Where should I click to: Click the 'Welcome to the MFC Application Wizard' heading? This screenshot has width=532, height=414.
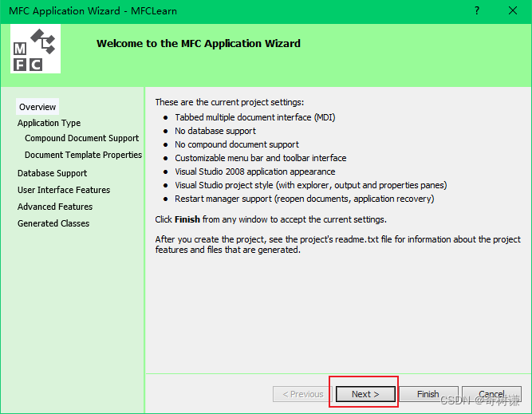[x=199, y=43]
